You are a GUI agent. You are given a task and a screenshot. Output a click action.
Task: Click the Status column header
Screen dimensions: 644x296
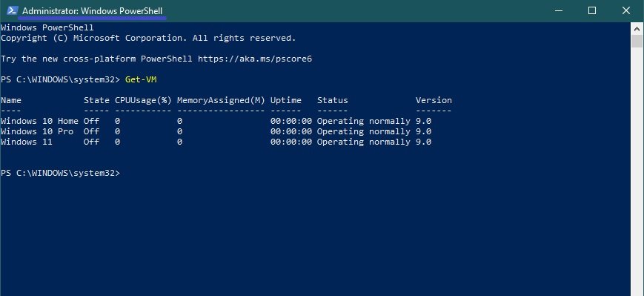pos(332,100)
